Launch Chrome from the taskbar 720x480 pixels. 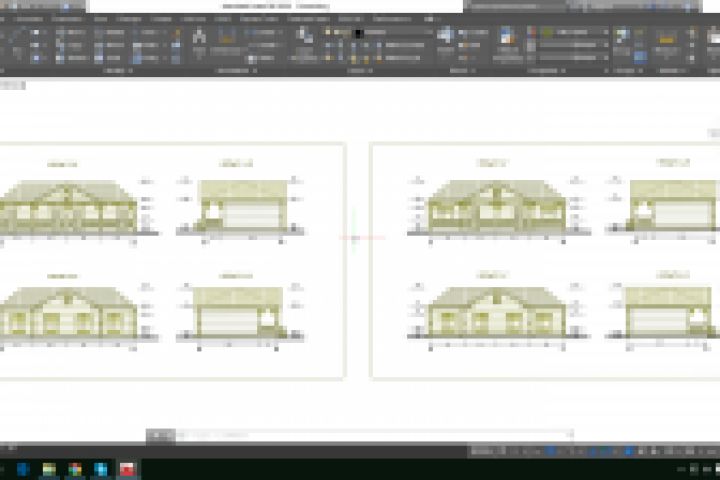point(75,469)
